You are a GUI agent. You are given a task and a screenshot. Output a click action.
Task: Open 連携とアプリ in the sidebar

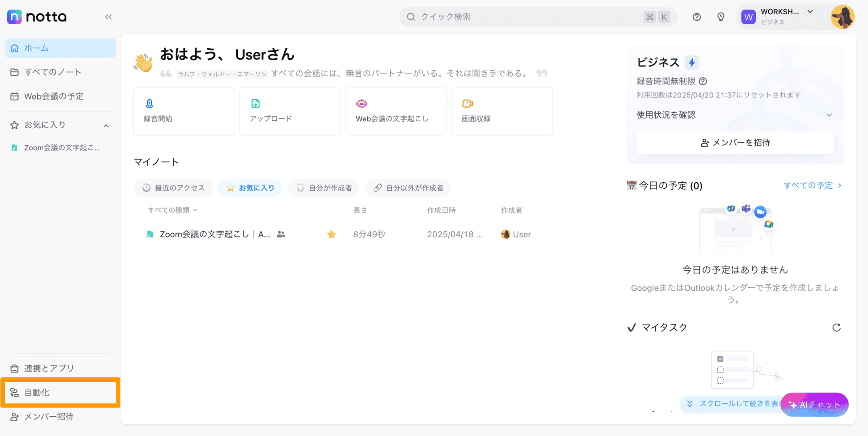coord(60,368)
